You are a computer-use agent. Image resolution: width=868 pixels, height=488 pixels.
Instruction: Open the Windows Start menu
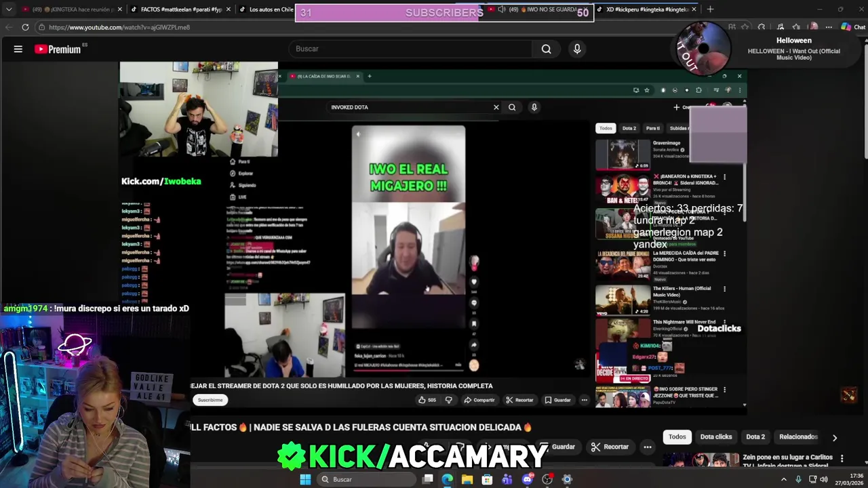pos(305,479)
